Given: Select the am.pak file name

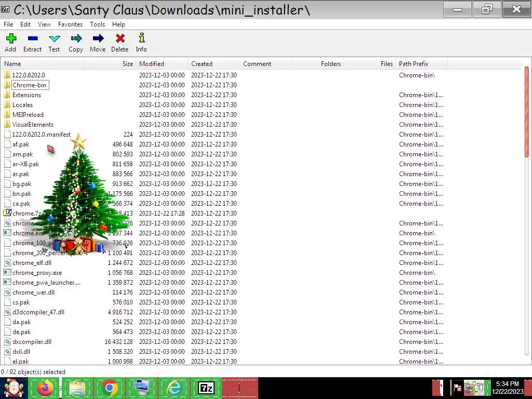Looking at the screenshot, I should [22, 154].
